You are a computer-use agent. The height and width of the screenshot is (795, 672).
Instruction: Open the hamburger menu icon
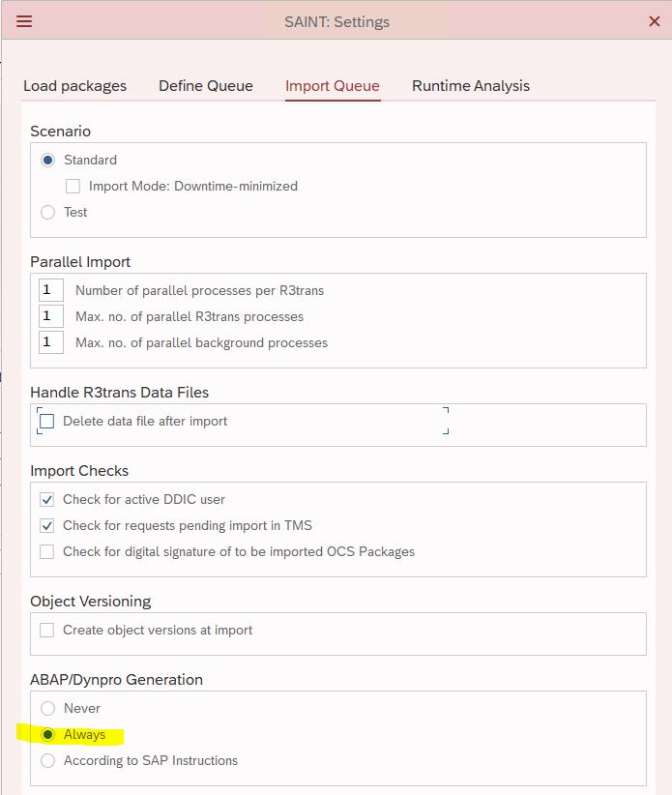click(24, 21)
